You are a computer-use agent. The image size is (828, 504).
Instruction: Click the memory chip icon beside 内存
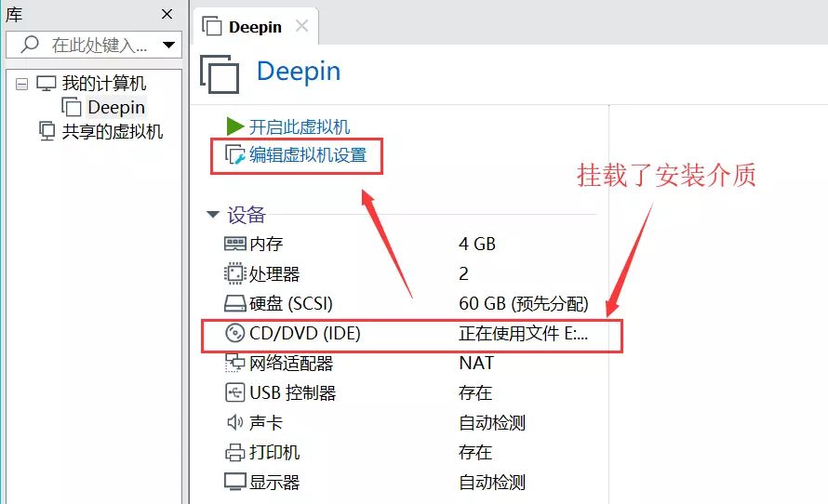(x=235, y=244)
